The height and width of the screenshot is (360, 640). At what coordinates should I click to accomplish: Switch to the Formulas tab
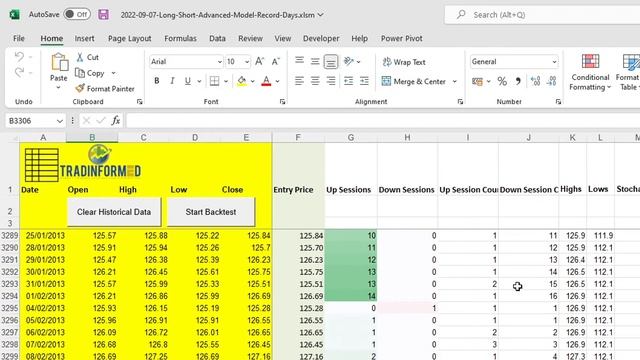click(x=180, y=38)
